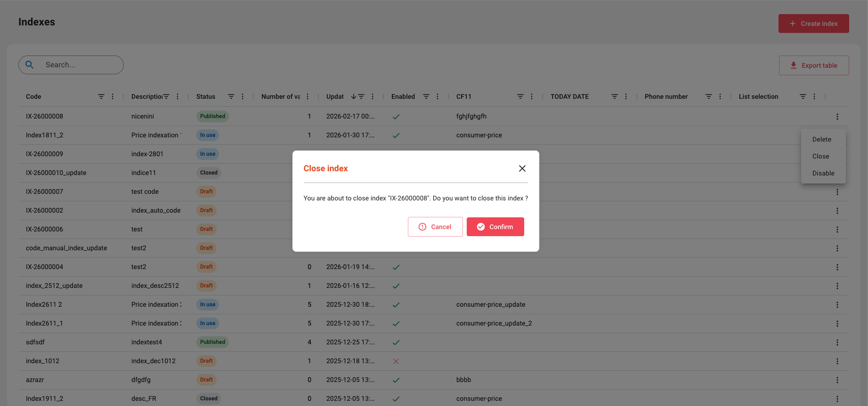Open Code column options menu
Image resolution: width=868 pixels, height=406 pixels.
[113, 96]
